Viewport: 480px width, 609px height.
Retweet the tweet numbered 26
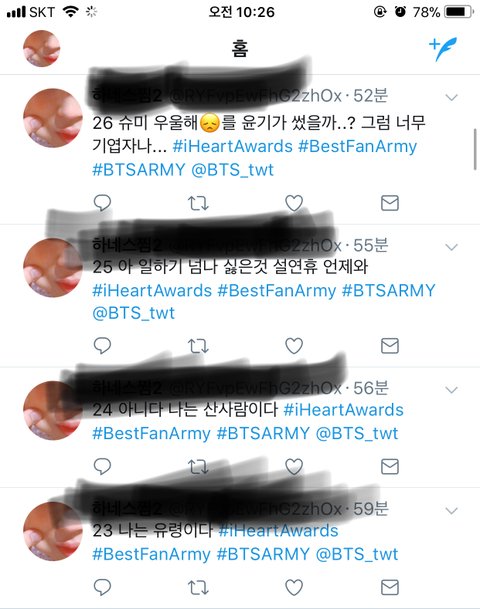tap(198, 203)
